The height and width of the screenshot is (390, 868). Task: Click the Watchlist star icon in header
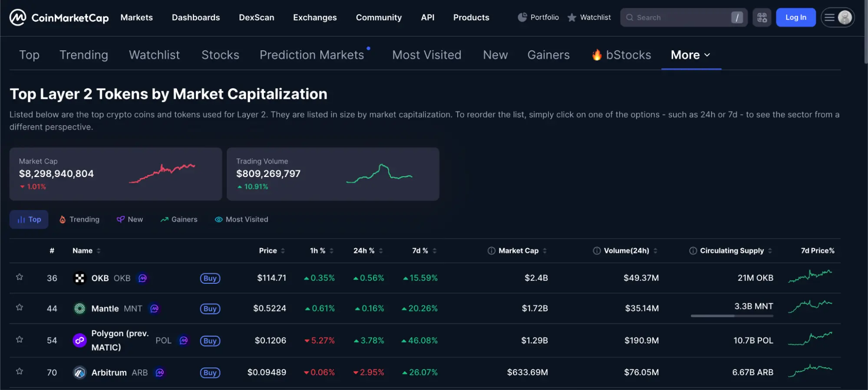coord(572,17)
